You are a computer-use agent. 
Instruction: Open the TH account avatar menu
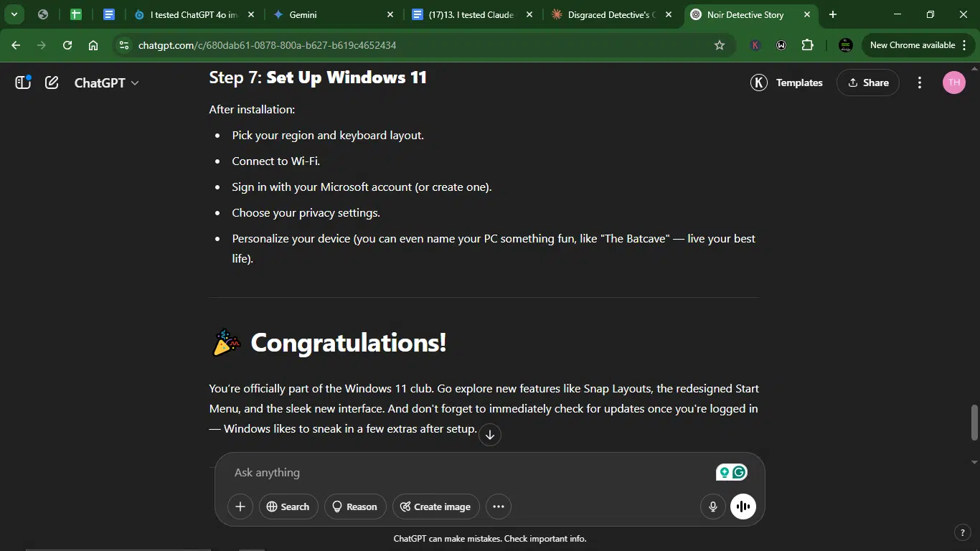click(x=953, y=83)
